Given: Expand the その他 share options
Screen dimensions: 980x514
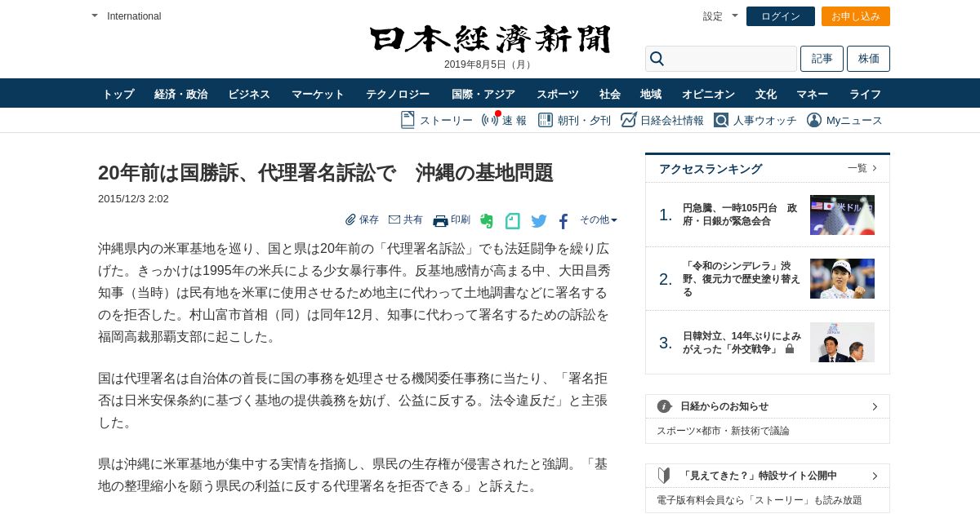Looking at the screenshot, I should (x=599, y=219).
